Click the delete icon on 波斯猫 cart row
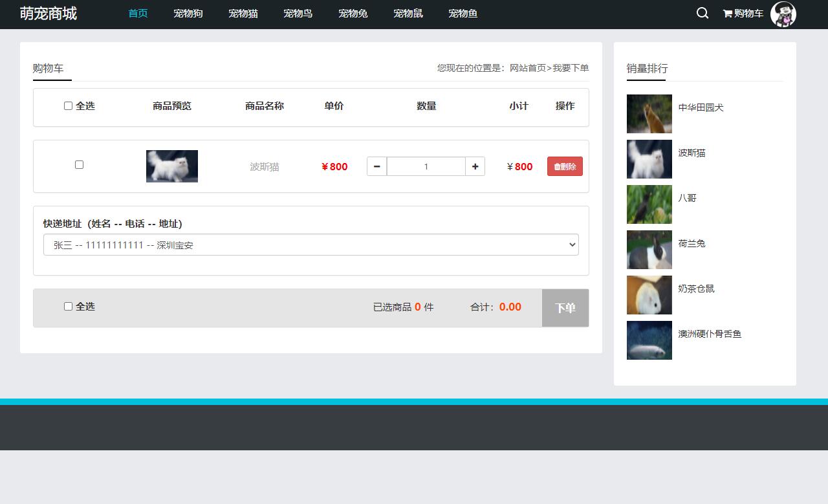The image size is (828, 504). pyautogui.click(x=564, y=166)
